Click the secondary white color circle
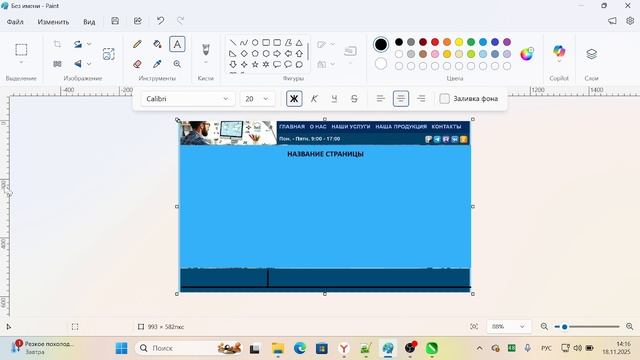This screenshot has width=640, height=360. [x=381, y=64]
